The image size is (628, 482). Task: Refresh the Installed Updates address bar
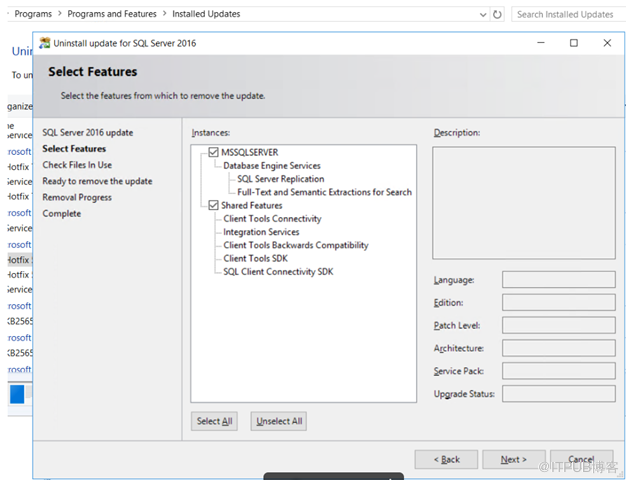coord(497,14)
